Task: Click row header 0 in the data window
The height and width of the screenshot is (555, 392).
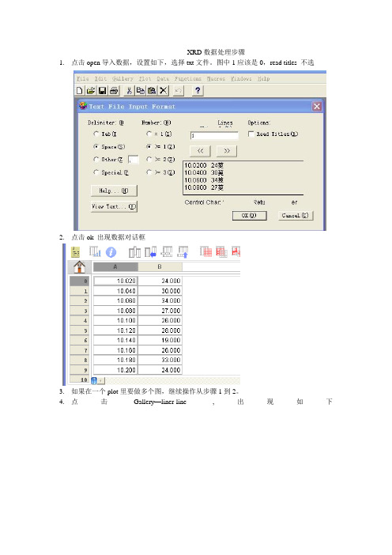Action: point(79,281)
